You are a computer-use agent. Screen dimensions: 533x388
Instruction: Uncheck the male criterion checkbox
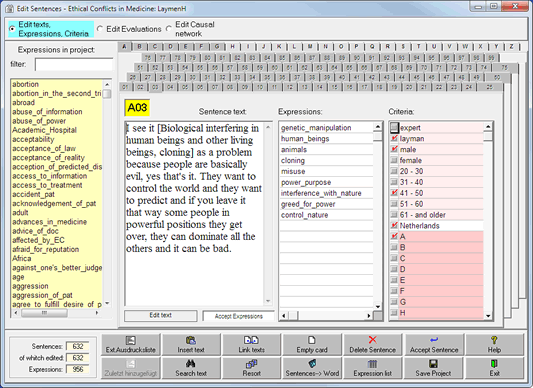[394, 149]
